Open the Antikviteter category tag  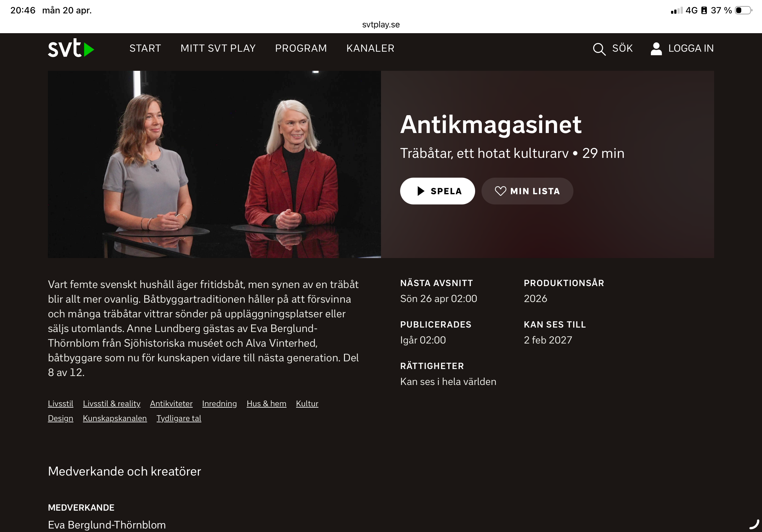coord(171,404)
